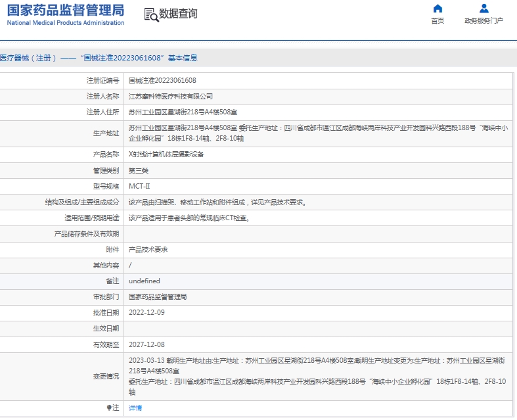The image size is (517, 420).
Task: Click the 审批部门 row label
Action: tap(106, 297)
